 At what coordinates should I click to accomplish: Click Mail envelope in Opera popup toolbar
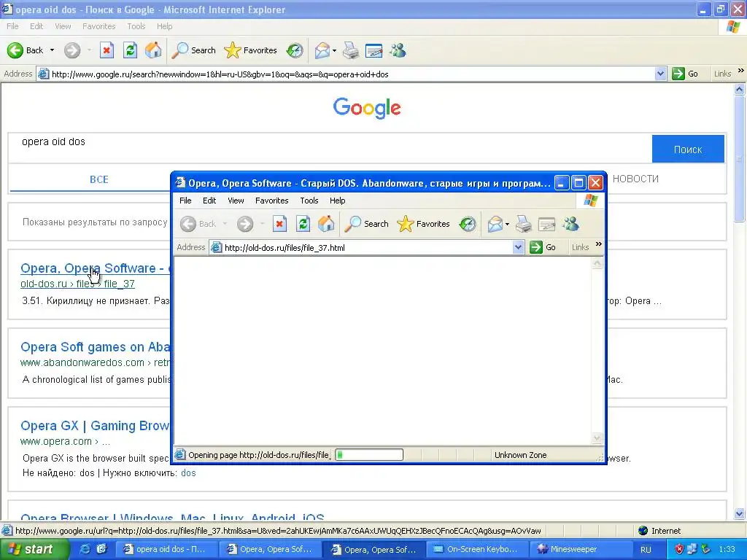[x=495, y=223]
